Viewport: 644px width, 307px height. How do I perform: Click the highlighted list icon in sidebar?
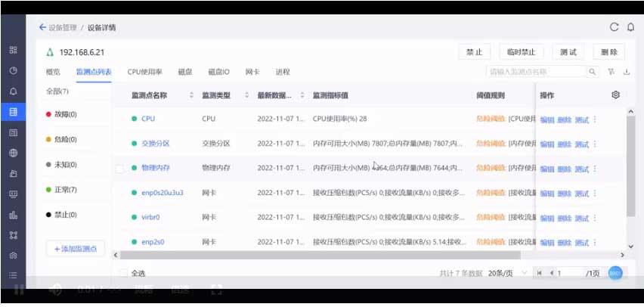[x=13, y=112]
